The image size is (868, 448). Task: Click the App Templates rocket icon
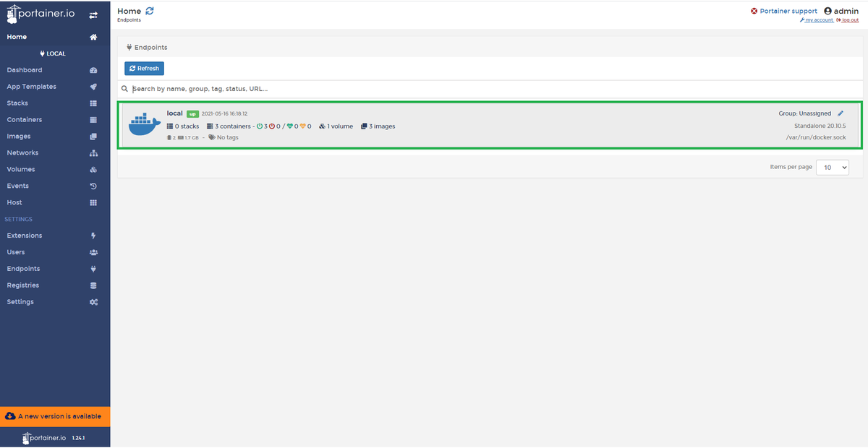[93, 87]
